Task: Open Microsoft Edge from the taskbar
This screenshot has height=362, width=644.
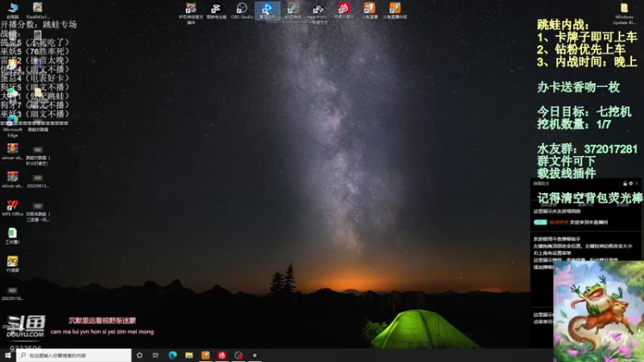Action: pyautogui.click(x=172, y=355)
